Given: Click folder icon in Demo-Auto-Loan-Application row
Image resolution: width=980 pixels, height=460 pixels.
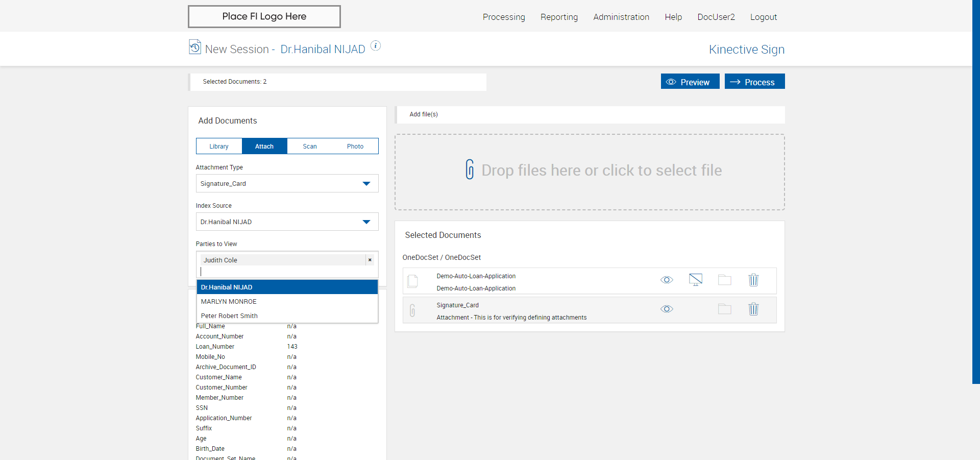Looking at the screenshot, I should 724,280.
